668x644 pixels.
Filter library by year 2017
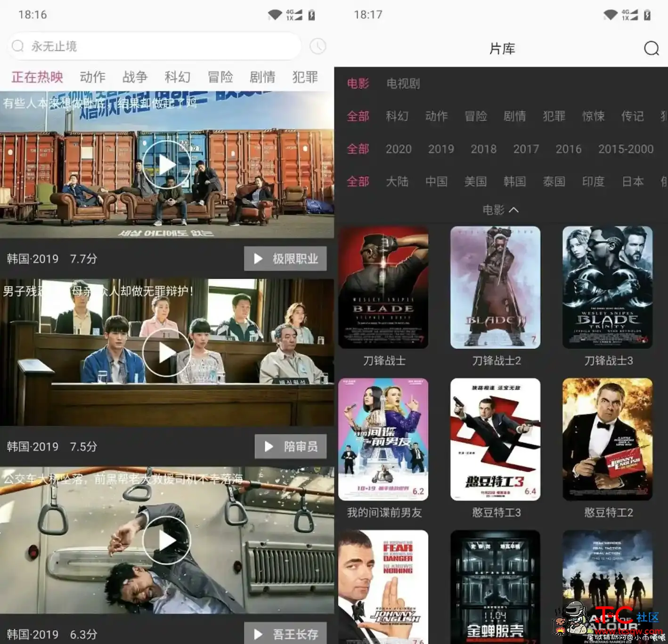526,149
